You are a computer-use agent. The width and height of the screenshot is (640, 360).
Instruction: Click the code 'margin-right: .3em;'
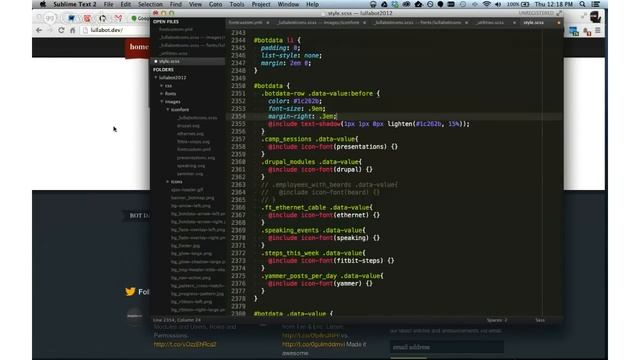[302, 116]
